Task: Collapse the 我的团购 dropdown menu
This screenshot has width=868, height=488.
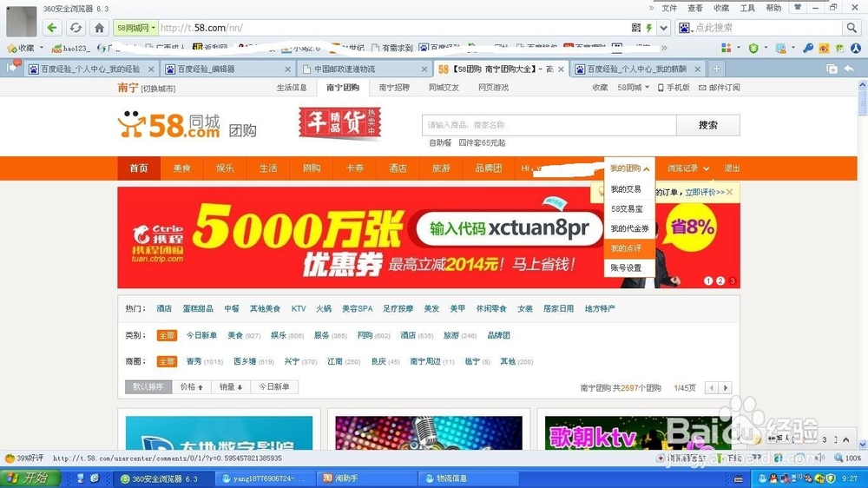Action: [x=629, y=168]
